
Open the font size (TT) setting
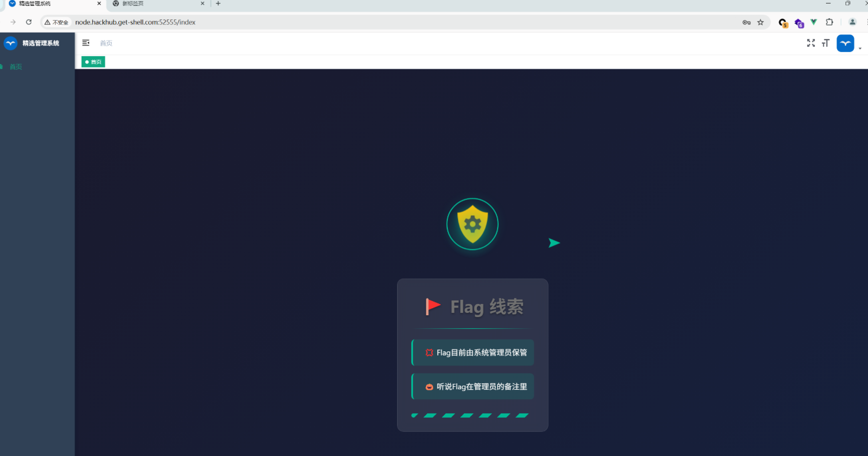click(x=825, y=43)
